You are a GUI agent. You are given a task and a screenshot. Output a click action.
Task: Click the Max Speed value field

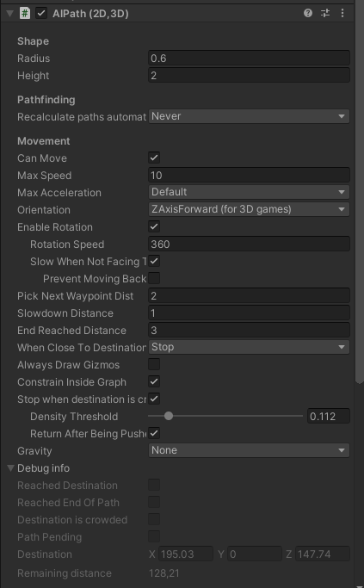click(249, 175)
